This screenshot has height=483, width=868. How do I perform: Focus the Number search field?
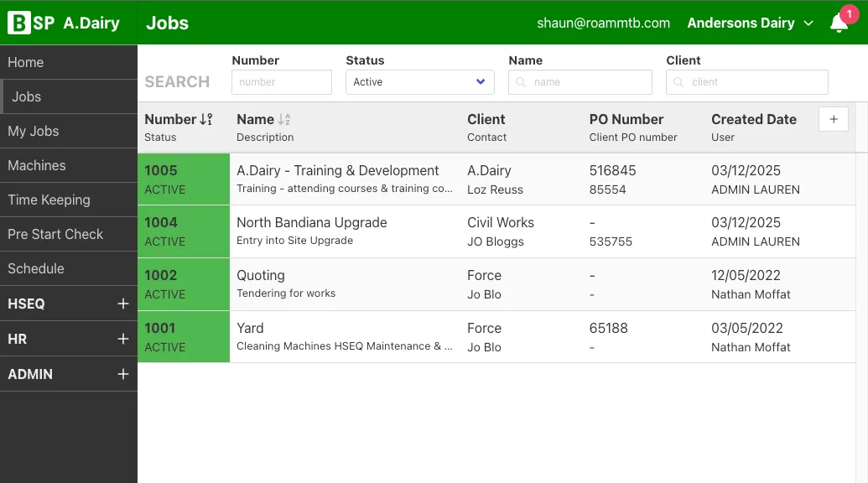282,82
